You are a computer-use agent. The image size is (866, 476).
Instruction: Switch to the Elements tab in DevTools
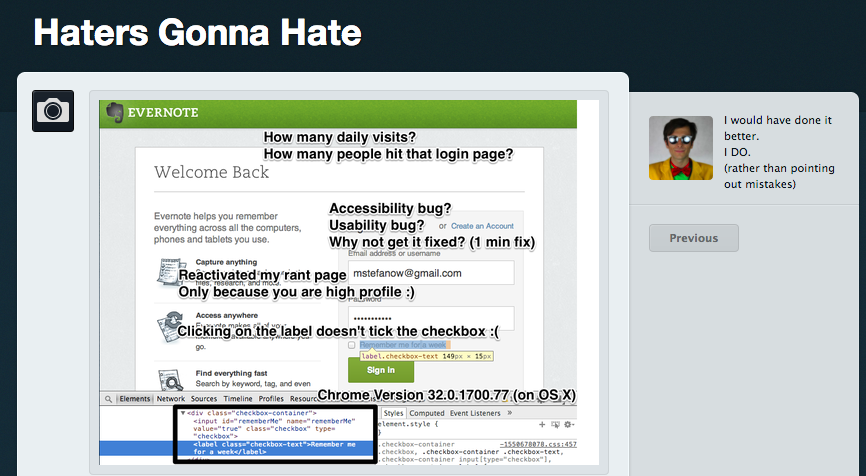click(x=135, y=399)
